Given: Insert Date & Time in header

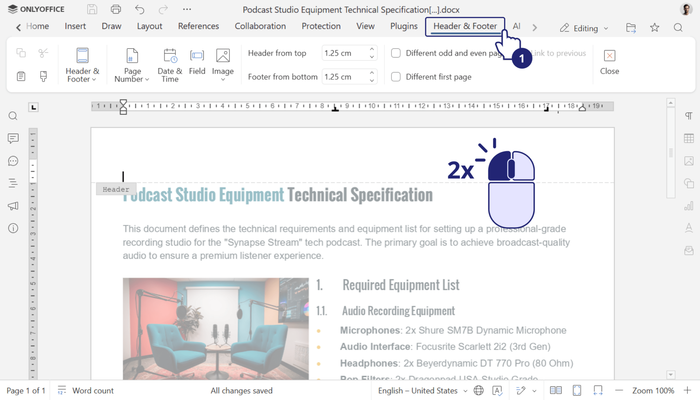Looking at the screenshot, I should [170, 65].
